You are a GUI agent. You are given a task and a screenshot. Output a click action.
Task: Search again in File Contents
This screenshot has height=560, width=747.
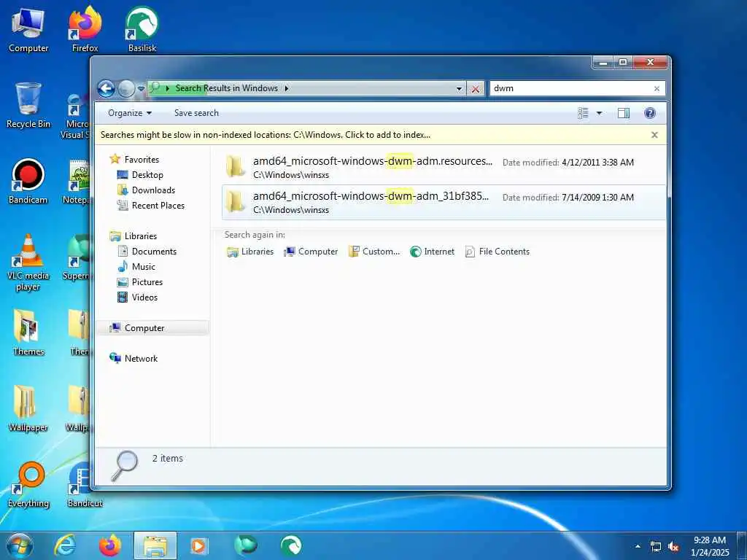tap(498, 252)
